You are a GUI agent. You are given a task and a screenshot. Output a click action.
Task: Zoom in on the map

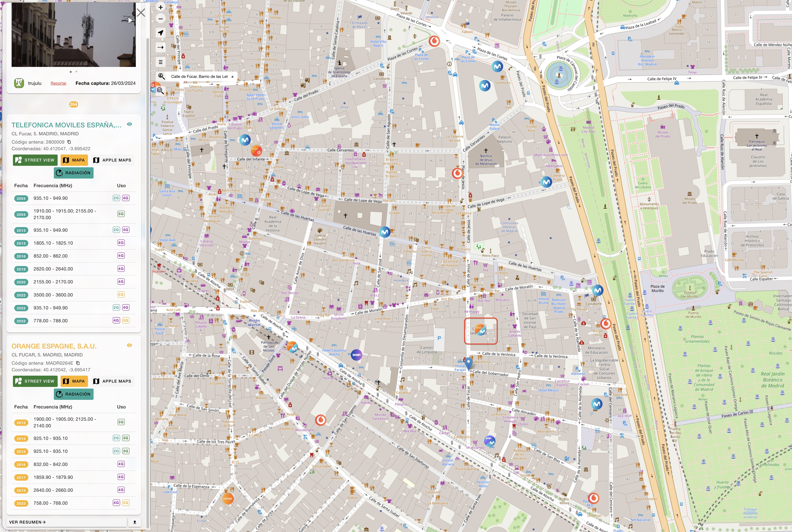click(x=161, y=7)
